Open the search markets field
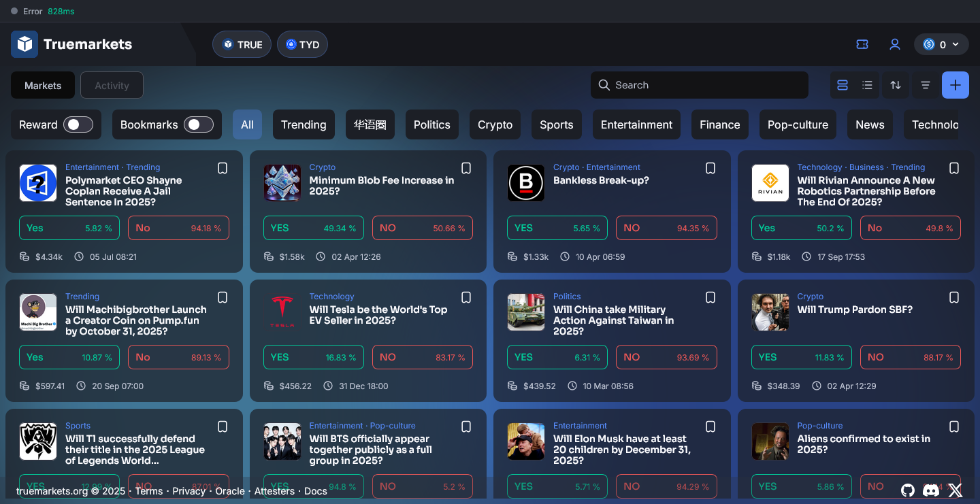 [x=699, y=85]
